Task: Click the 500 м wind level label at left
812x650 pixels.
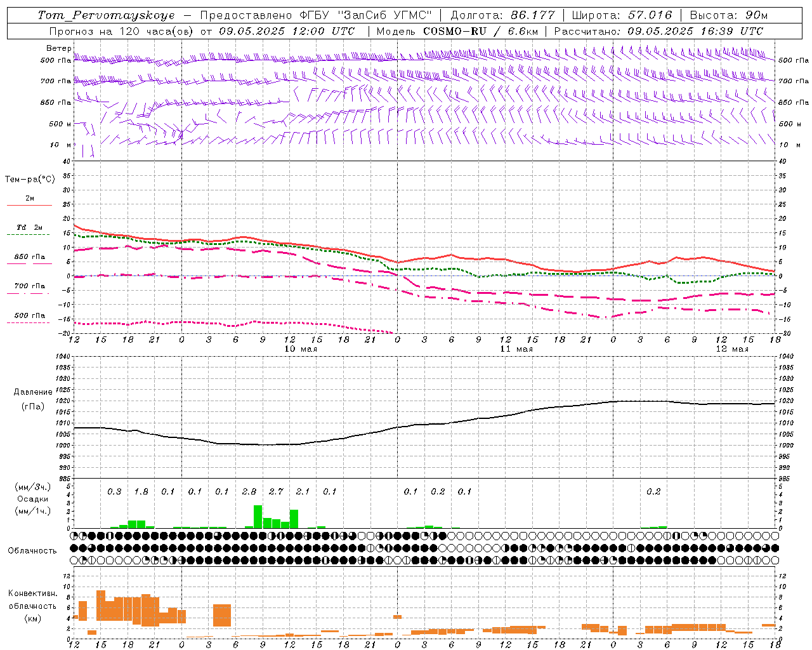Action: [60, 124]
